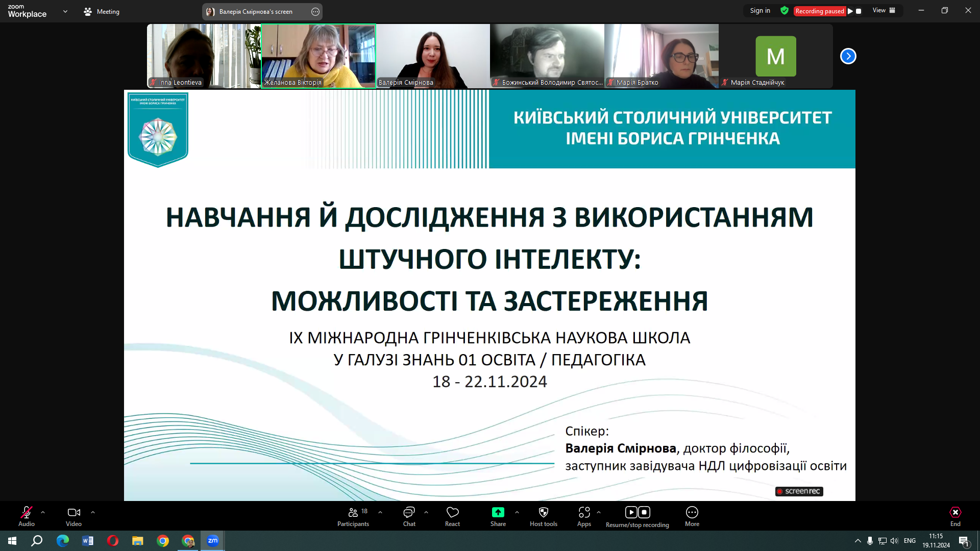Expand the audio options caret

(x=43, y=512)
